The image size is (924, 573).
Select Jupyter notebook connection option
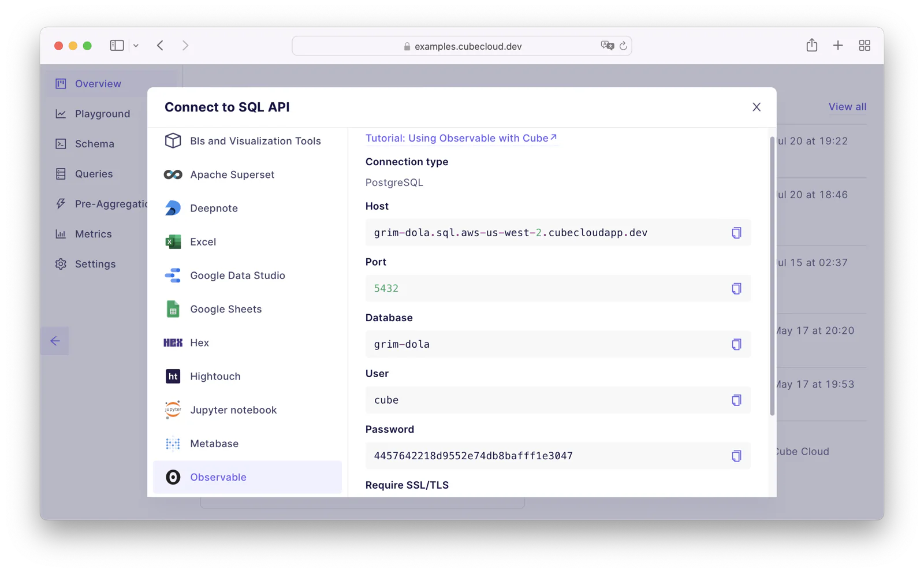247,410
